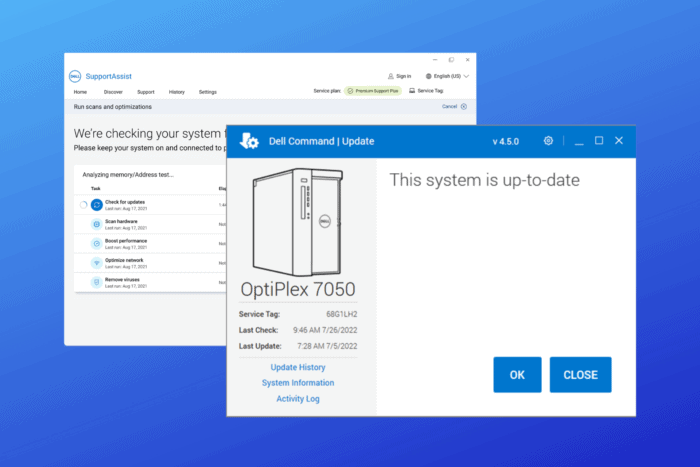The image size is (700, 467).
Task: Click the 'Analyzing memory/Address test...' status text
Action: pyautogui.click(x=128, y=175)
